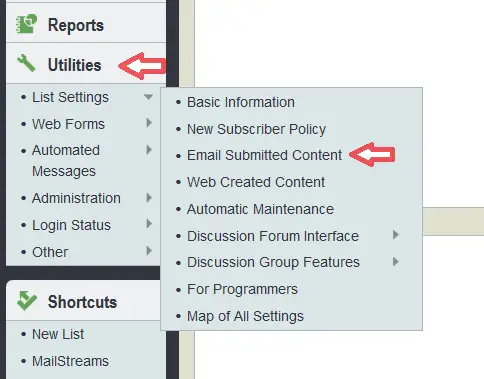The height and width of the screenshot is (379, 484).
Task: Click the green checkmark Shortcuts icon
Action: tap(27, 301)
